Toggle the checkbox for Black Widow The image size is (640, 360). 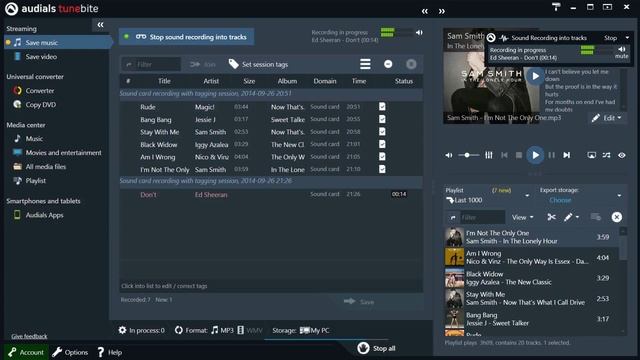coord(382,144)
